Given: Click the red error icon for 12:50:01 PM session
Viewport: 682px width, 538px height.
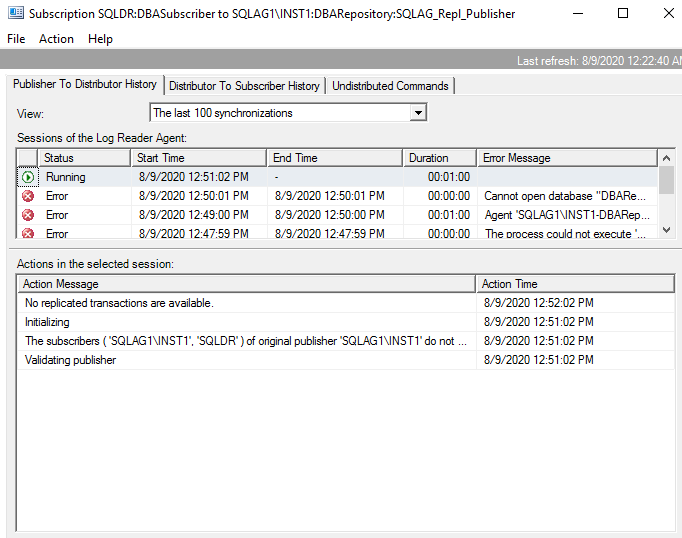Looking at the screenshot, I should click(27, 196).
